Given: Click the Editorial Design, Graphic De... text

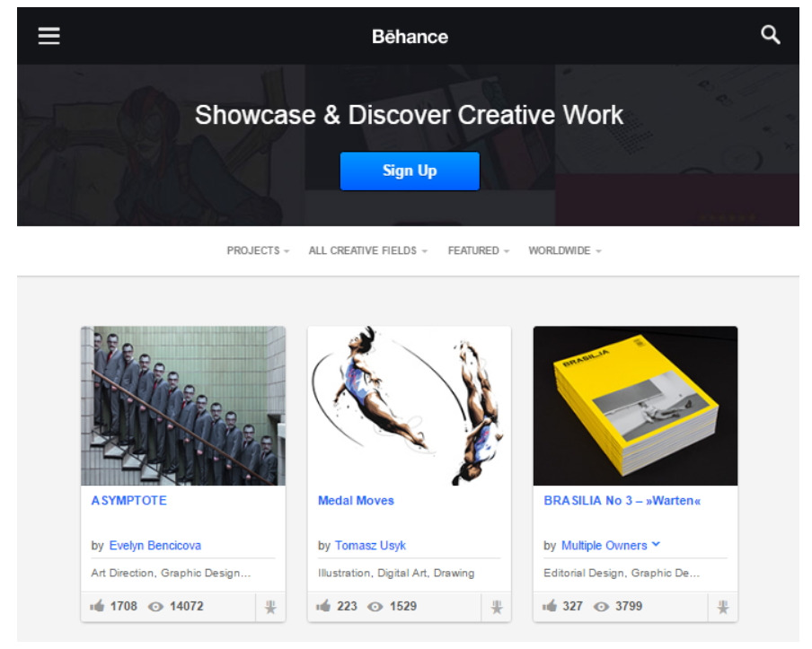Looking at the screenshot, I should click(x=622, y=573).
